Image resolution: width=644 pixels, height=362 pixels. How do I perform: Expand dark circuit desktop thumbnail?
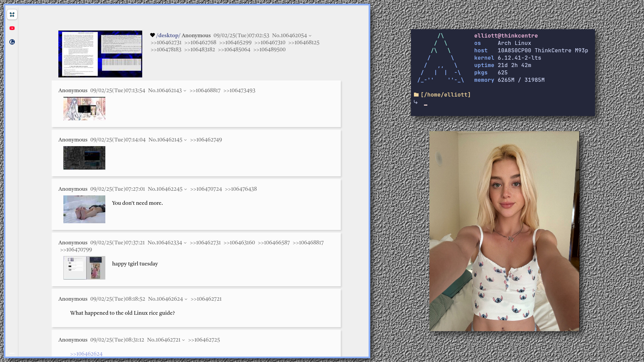tap(84, 158)
